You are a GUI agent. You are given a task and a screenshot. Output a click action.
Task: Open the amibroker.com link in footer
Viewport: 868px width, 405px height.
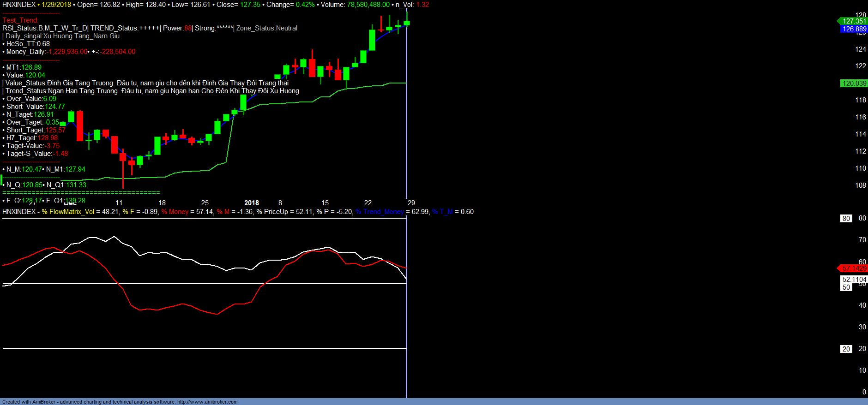point(207,402)
